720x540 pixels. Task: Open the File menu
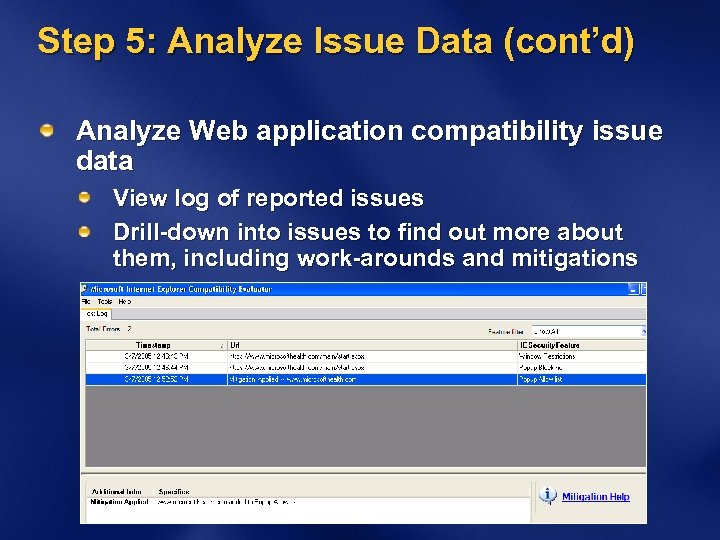pyautogui.click(x=86, y=302)
